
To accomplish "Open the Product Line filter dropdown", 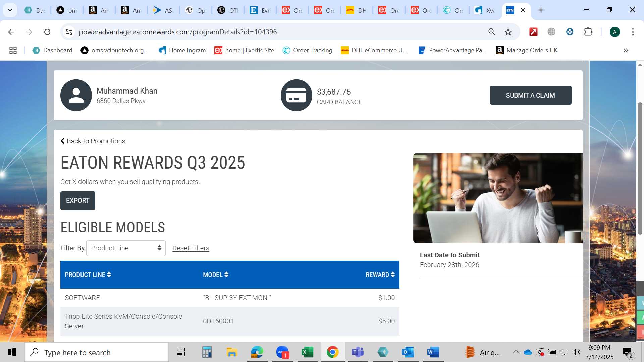I will [x=126, y=248].
